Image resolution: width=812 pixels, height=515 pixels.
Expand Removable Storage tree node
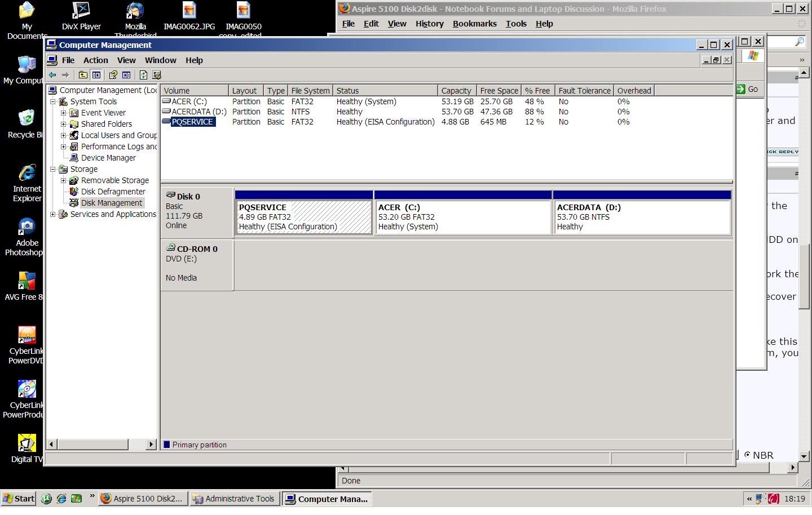[64, 180]
